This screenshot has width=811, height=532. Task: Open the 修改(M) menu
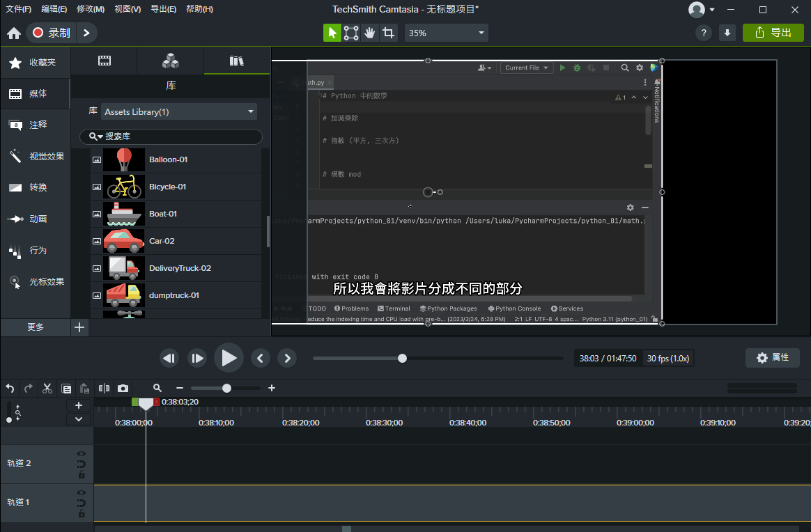[90, 9]
